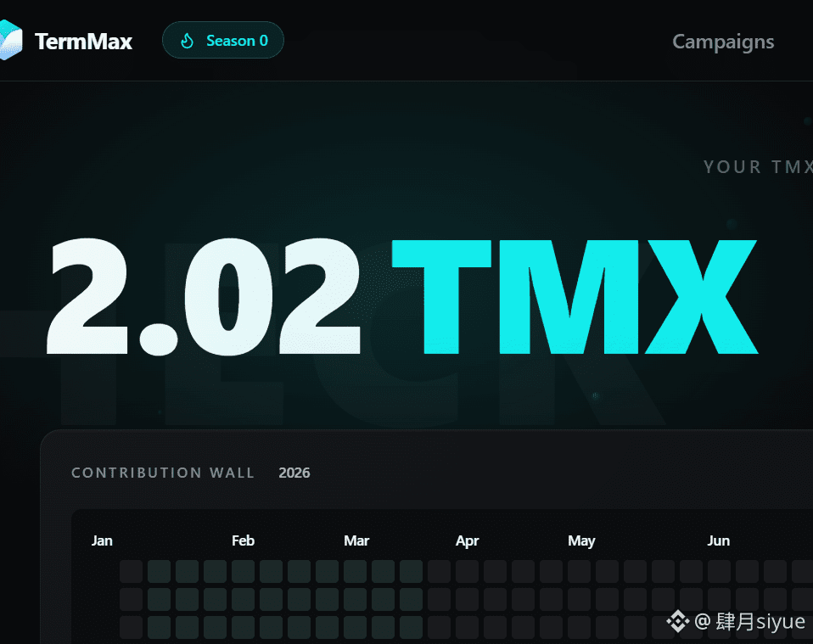The width and height of the screenshot is (813, 644).
Task: Select the 2026 year label
Action: tap(294, 473)
